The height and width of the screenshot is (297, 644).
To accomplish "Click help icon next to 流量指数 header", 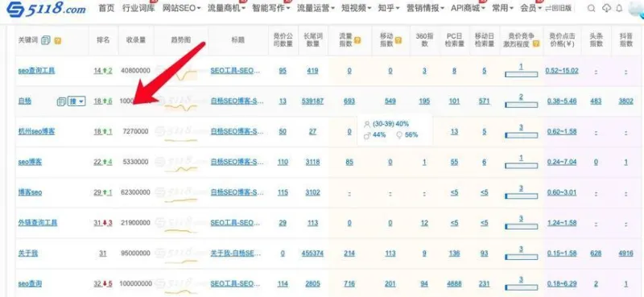I will click(x=357, y=40).
